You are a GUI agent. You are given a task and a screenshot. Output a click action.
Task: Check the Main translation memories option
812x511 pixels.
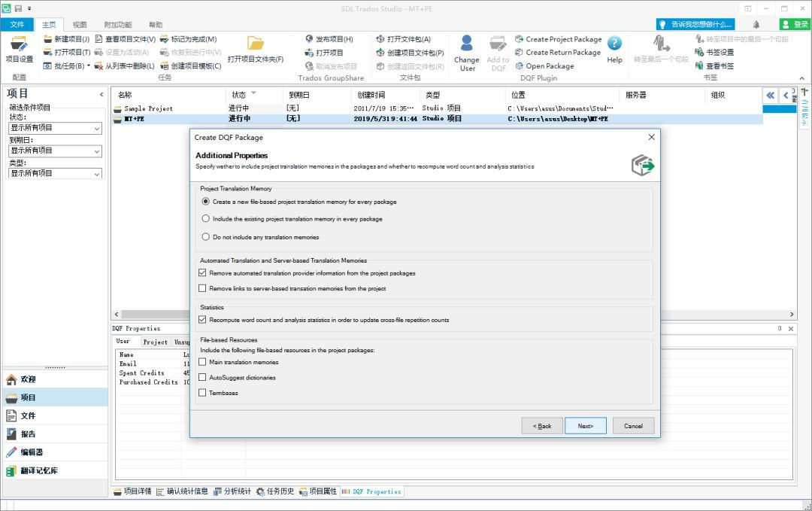[x=201, y=361]
